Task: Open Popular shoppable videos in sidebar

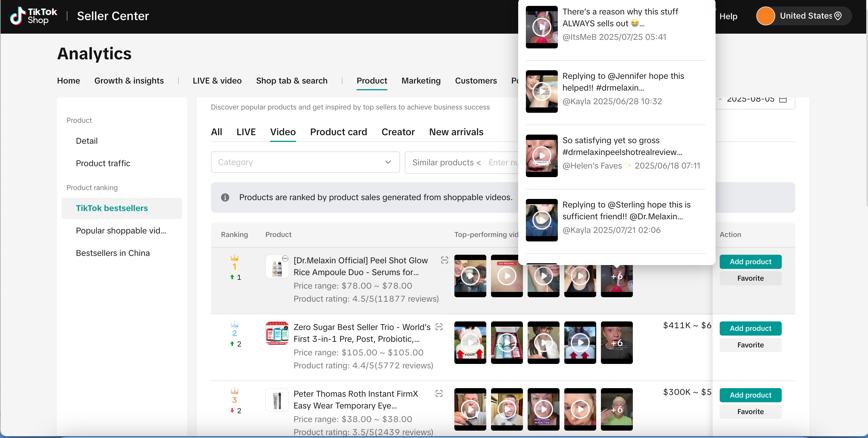Action: coord(121,231)
